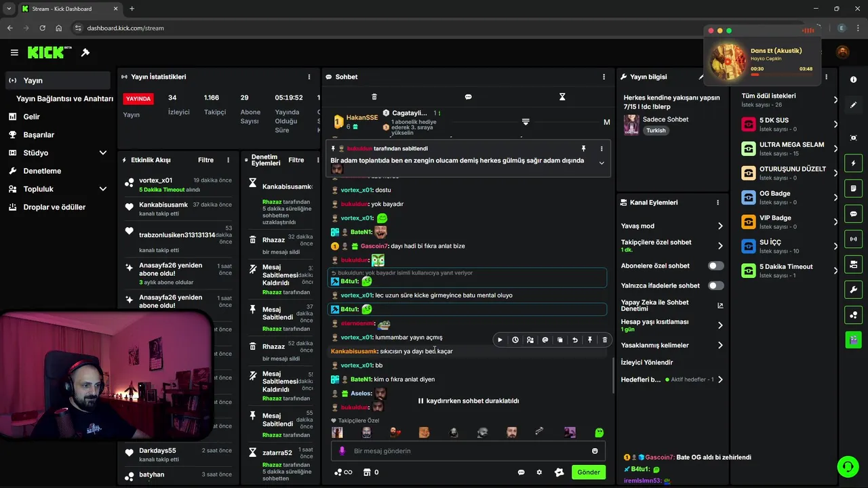Reload the page using browser refresh
Viewport: 868px width, 488px height.
42,28
